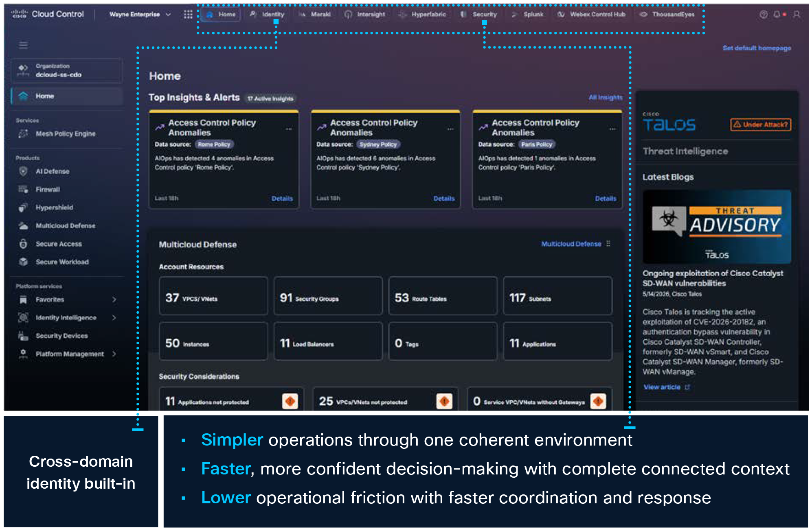The height and width of the screenshot is (531, 812).
Task: Open the user profile icon
Action: click(x=797, y=15)
